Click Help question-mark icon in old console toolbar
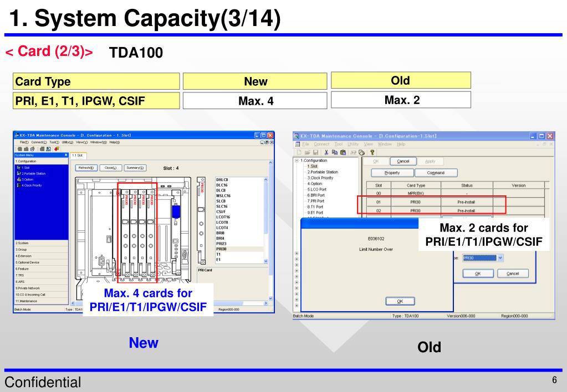 [372, 152]
